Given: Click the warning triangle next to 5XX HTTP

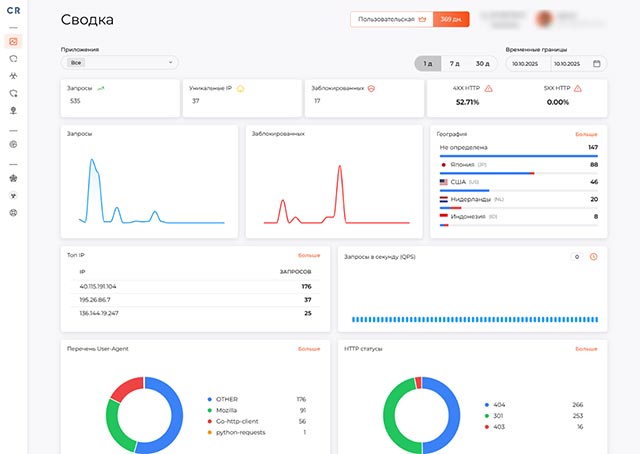Looking at the screenshot, I should tap(577, 88).
